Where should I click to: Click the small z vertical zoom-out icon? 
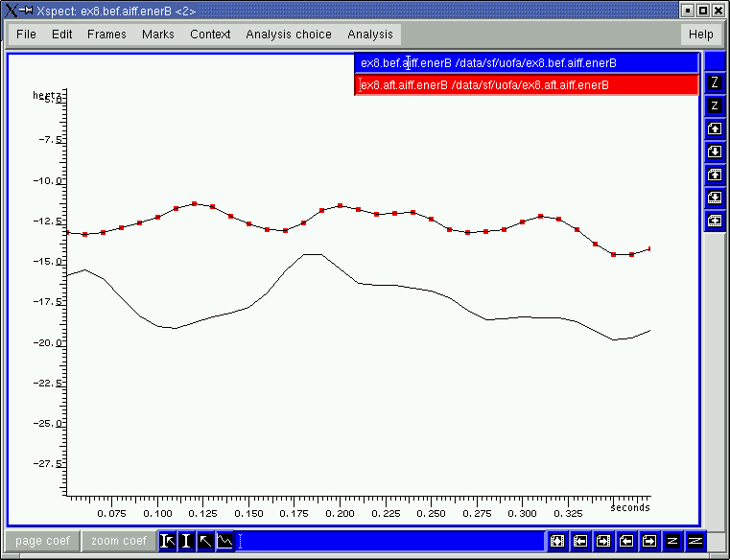715,105
